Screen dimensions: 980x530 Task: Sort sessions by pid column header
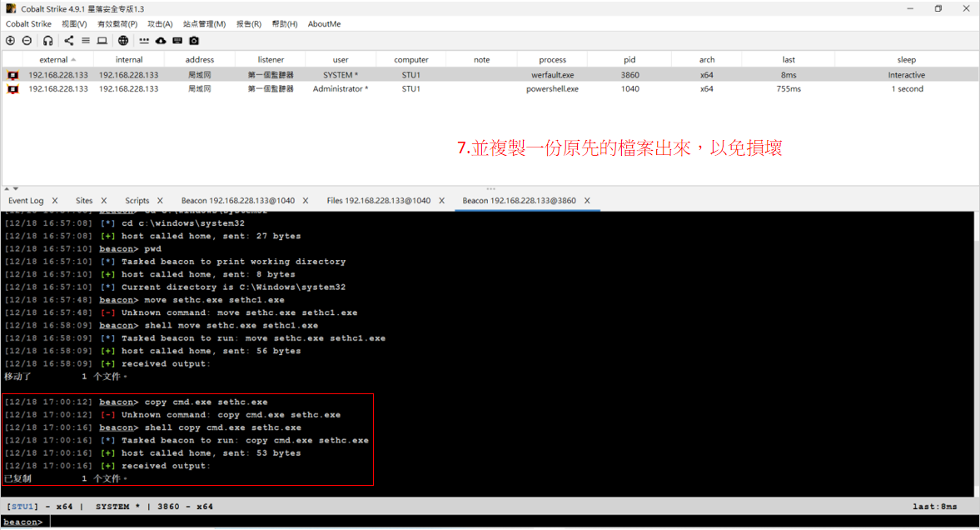629,60
